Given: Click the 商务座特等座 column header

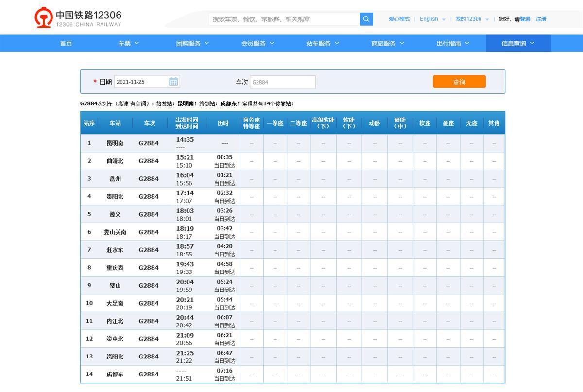Looking at the screenshot, I should click(252, 123).
